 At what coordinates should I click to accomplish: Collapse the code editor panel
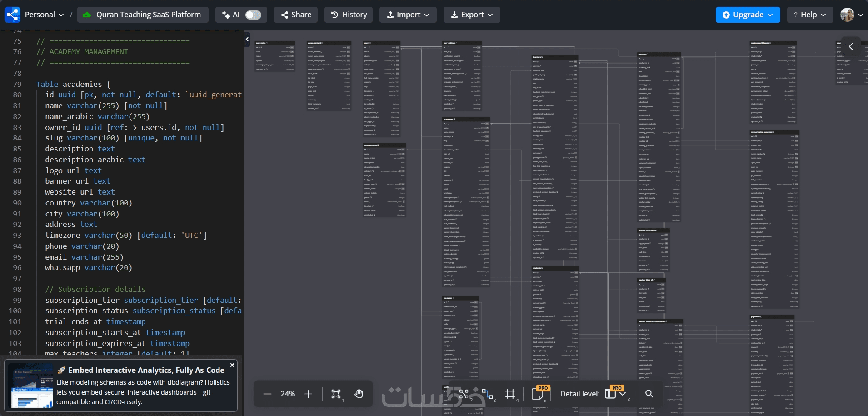coord(247,40)
